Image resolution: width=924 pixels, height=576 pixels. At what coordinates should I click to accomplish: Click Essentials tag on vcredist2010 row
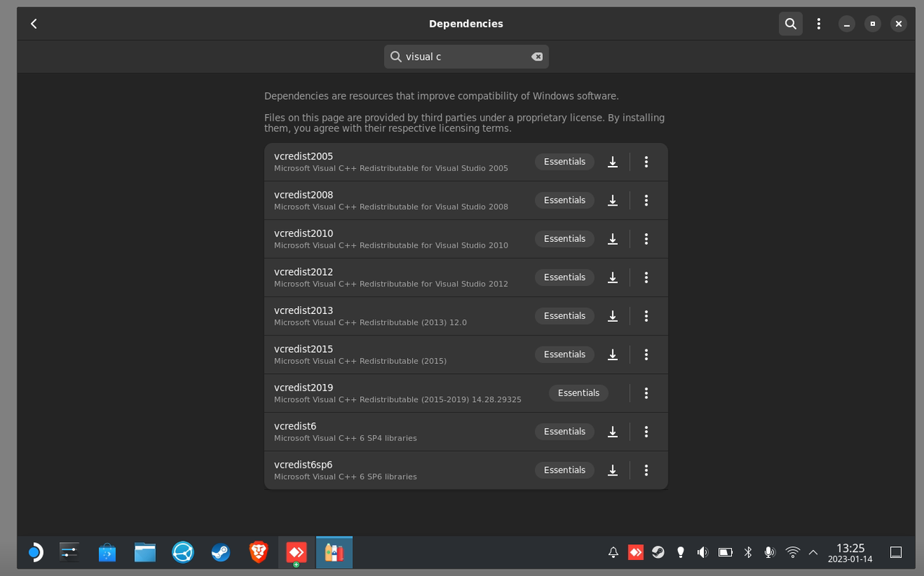(565, 239)
